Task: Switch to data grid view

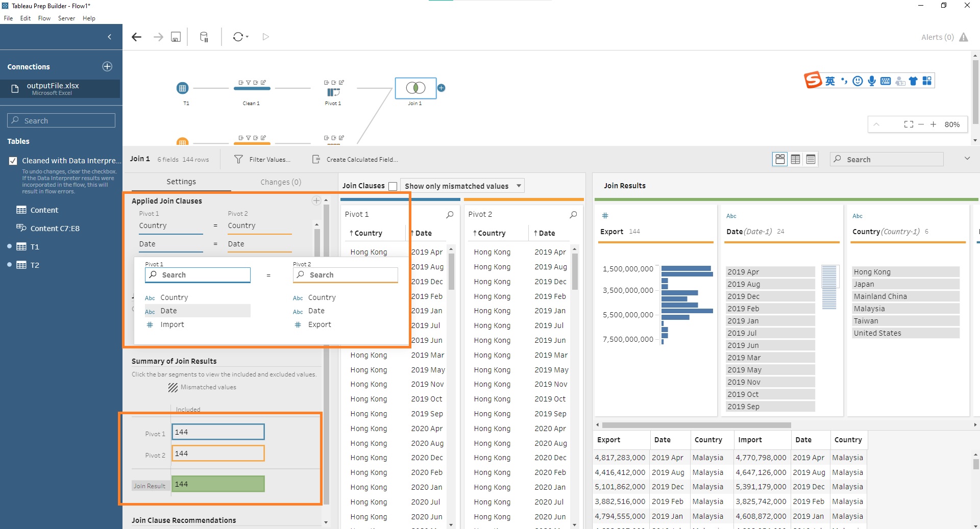Action: pos(795,159)
